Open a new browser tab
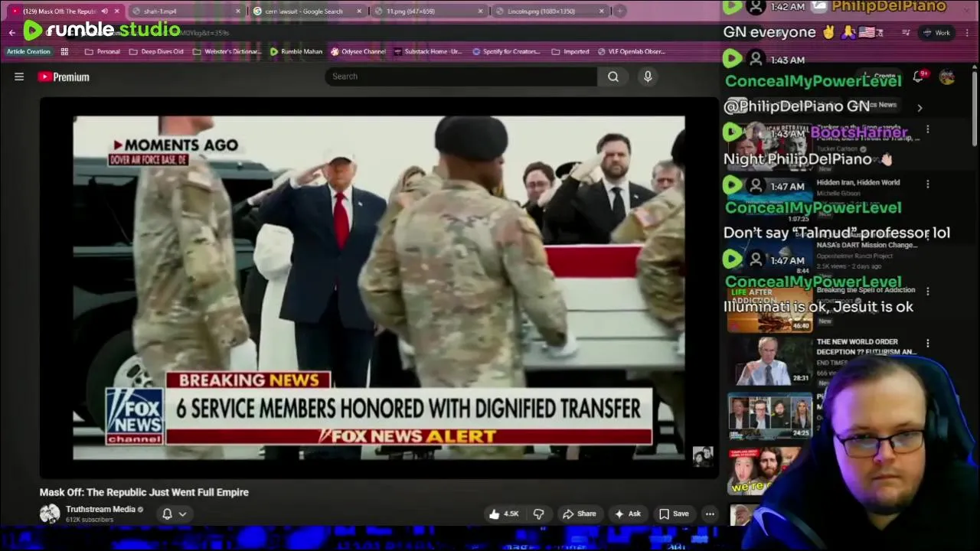The height and width of the screenshot is (551, 980). click(620, 11)
